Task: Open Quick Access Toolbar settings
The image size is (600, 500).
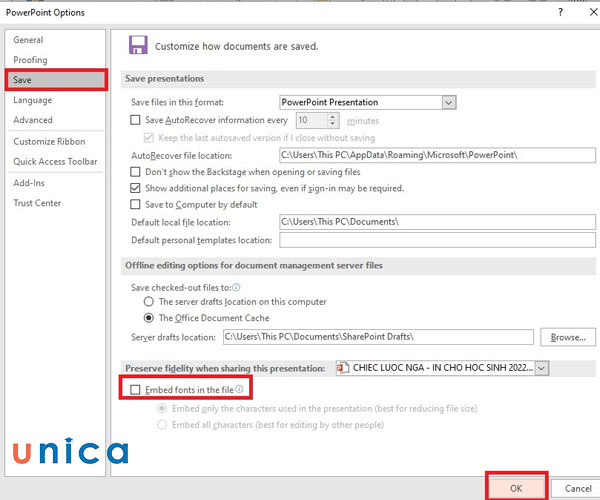Action: [55, 161]
